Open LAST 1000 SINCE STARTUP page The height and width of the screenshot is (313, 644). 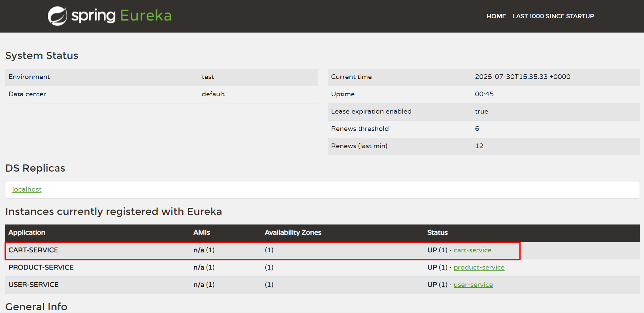553,16
